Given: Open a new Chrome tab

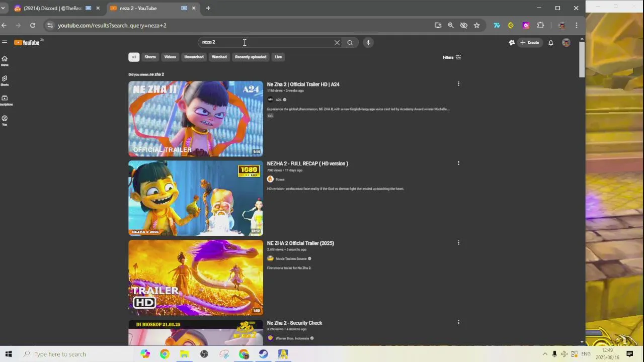Looking at the screenshot, I should pyautogui.click(x=208, y=8).
